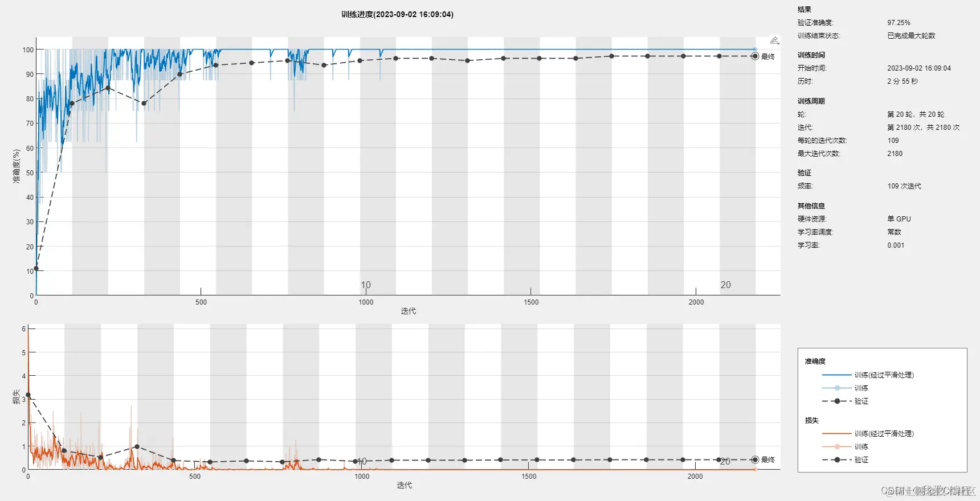The width and height of the screenshot is (980, 501).
Task: Click the 迭代 x-axis label under the accuracy plot
Action: tap(408, 311)
